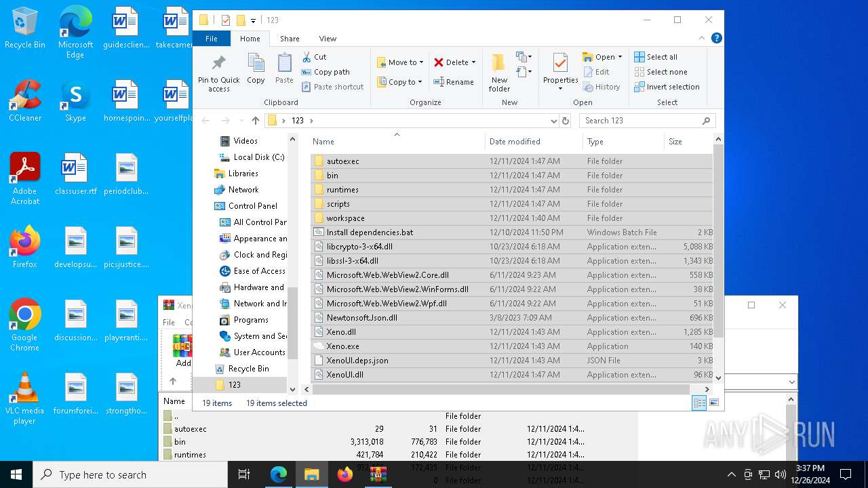Open File menu in WinRAR window
Viewport: 868px width, 488px height.
tap(169, 323)
